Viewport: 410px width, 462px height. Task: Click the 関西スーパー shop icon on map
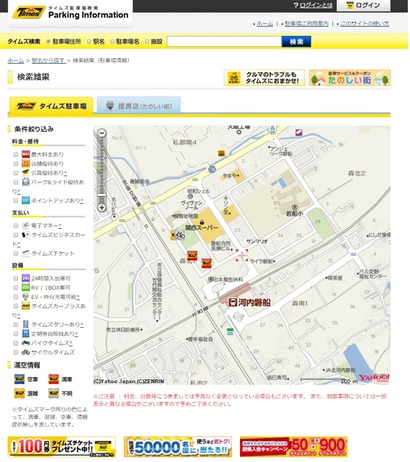(202, 222)
